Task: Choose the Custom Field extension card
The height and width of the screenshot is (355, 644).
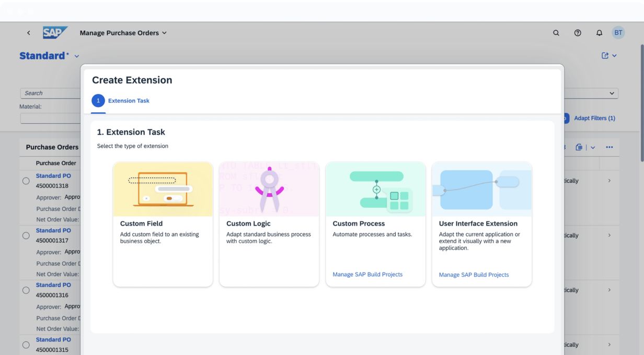Action: (x=163, y=224)
